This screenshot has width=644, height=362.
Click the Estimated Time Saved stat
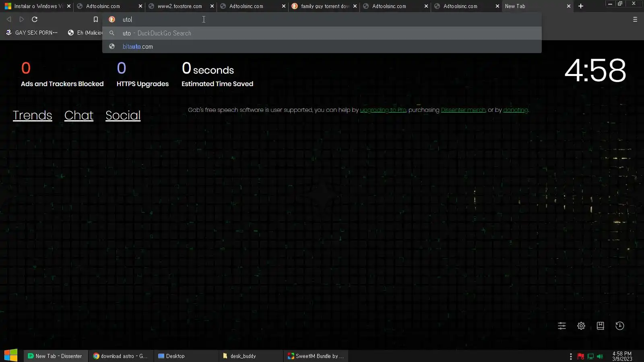coord(217,74)
